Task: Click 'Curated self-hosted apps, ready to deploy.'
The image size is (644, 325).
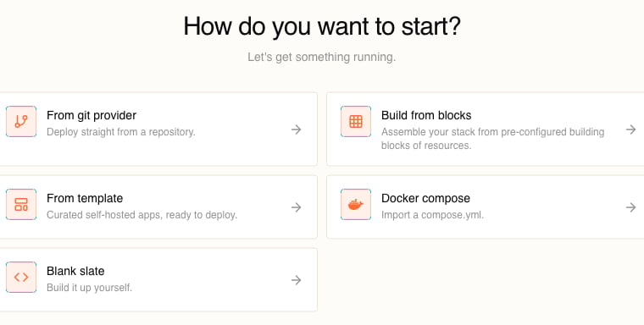Action: click(142, 215)
